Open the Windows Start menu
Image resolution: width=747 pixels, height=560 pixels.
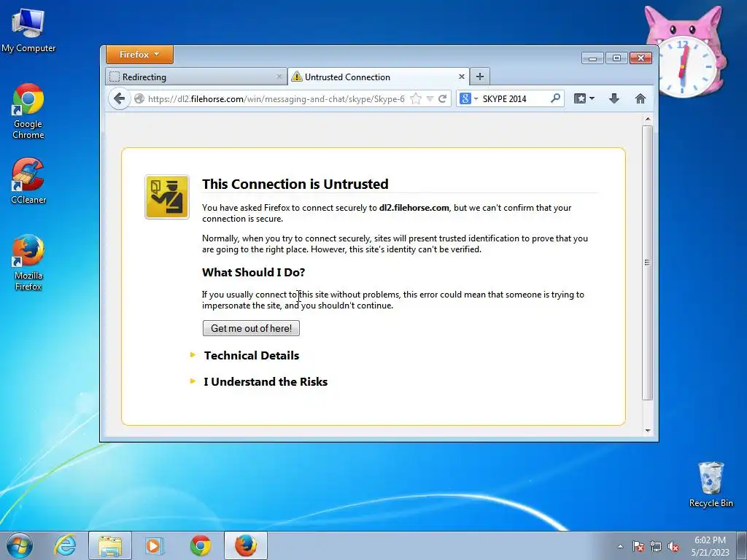point(20,545)
